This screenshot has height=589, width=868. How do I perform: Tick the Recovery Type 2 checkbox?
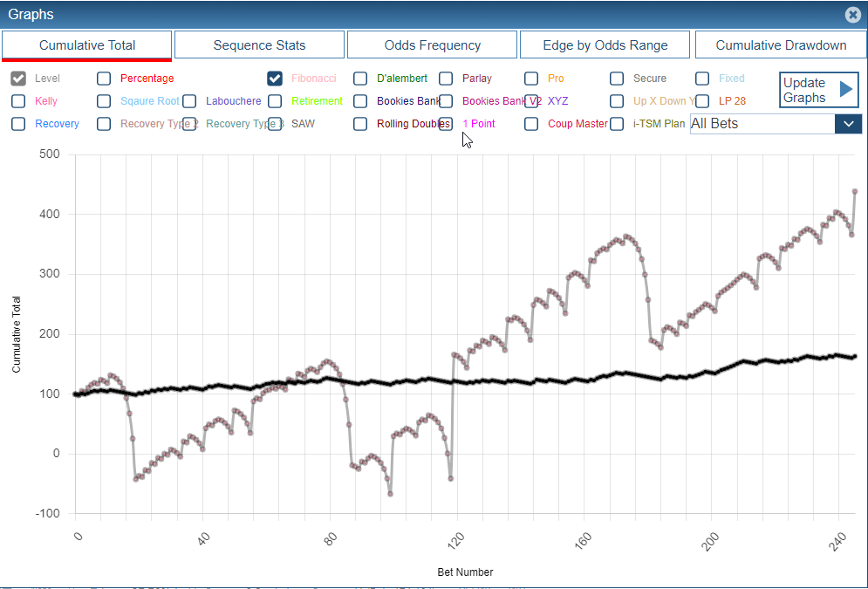pyautogui.click(x=104, y=123)
